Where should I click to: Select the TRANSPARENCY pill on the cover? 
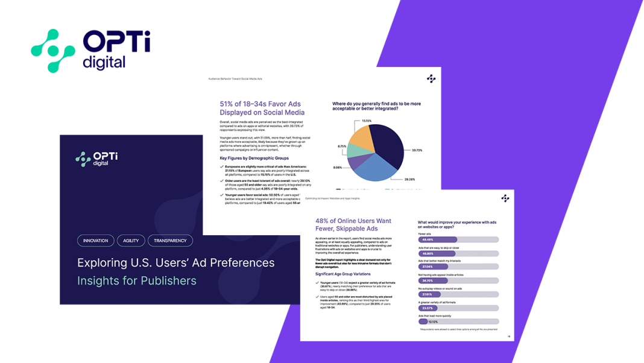(x=170, y=241)
